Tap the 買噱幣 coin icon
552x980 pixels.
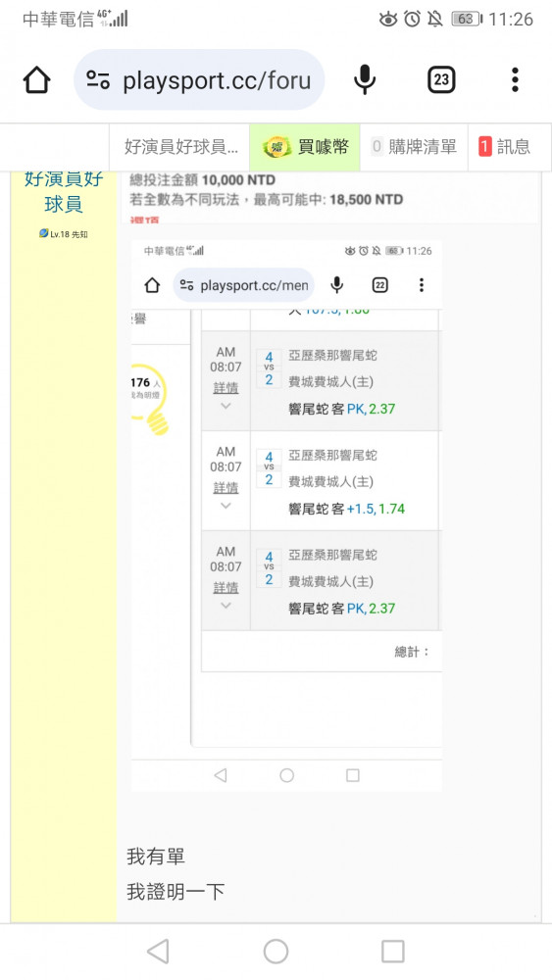pyautogui.click(x=276, y=148)
